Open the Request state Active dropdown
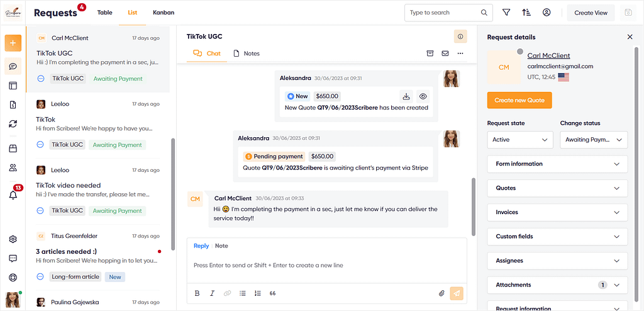This screenshot has width=644, height=311. click(520, 140)
